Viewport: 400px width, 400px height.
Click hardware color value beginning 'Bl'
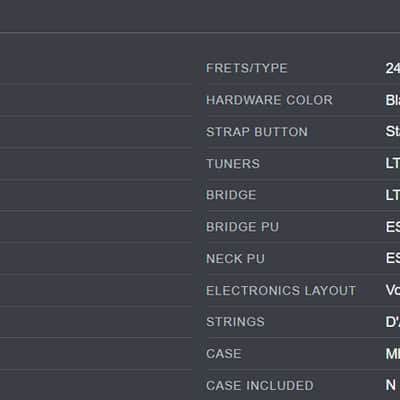pyautogui.click(x=393, y=100)
